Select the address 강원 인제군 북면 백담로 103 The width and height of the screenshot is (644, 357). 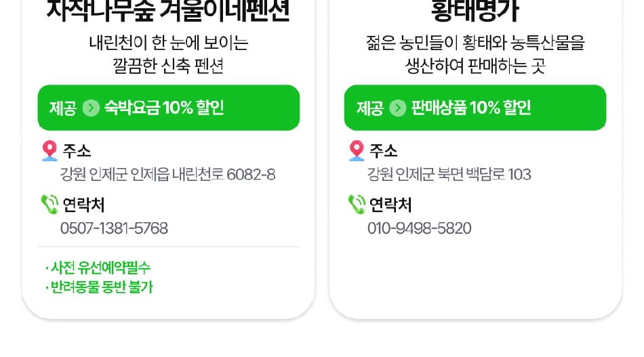click(449, 175)
